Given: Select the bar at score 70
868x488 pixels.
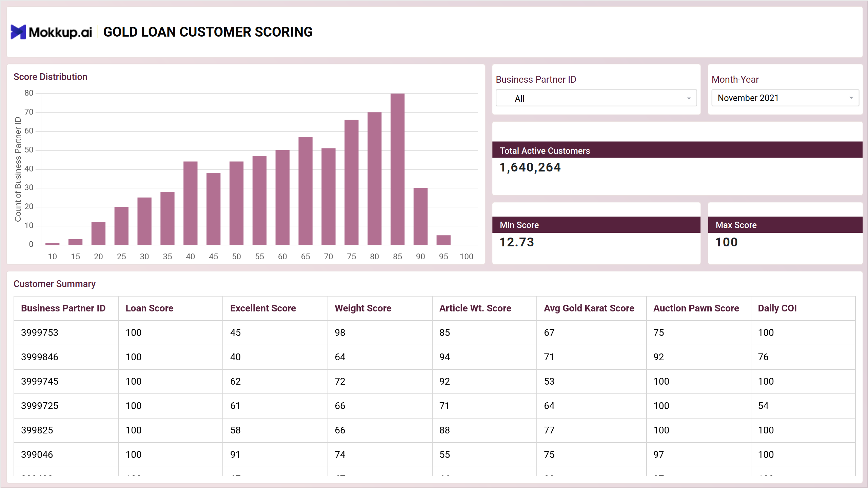Looking at the screenshot, I should pos(328,197).
